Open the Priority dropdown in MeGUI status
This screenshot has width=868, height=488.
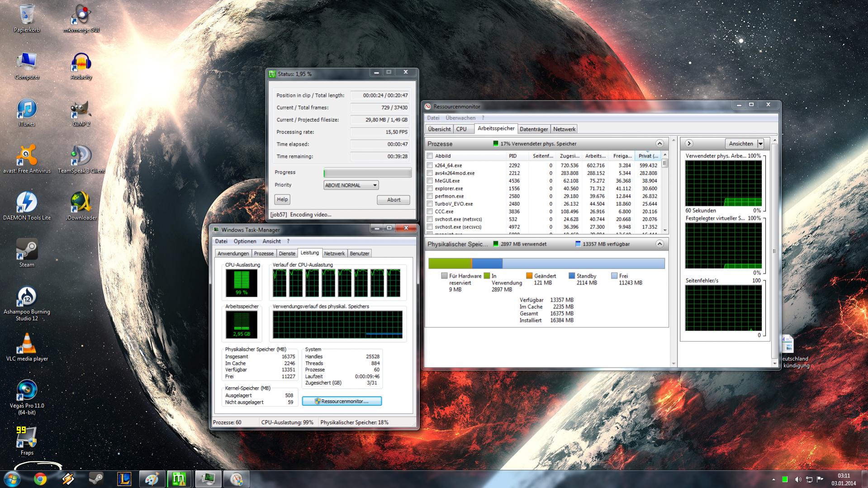coord(351,185)
